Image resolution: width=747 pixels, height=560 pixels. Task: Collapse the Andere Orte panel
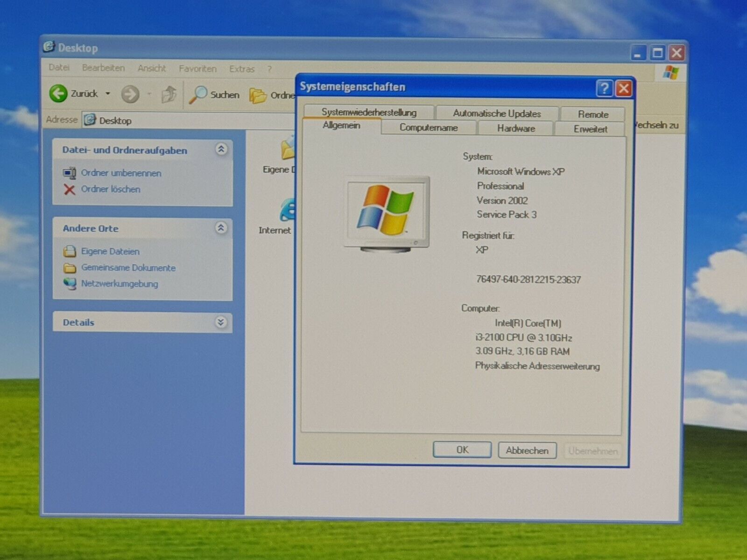point(221,228)
